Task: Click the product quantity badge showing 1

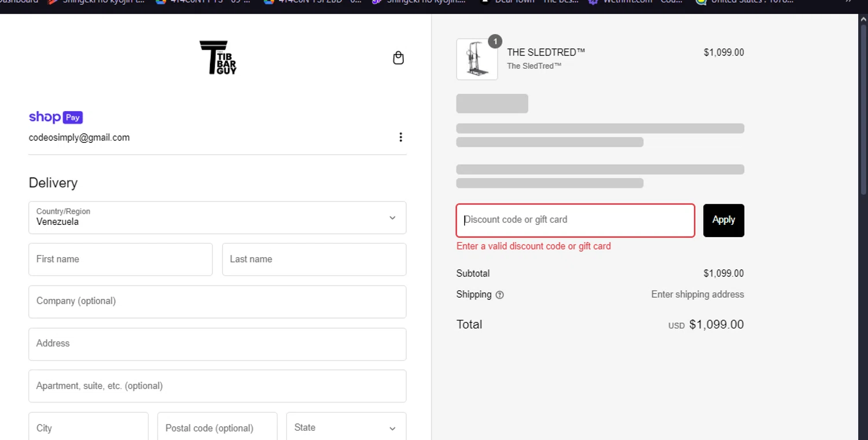Action: click(495, 42)
